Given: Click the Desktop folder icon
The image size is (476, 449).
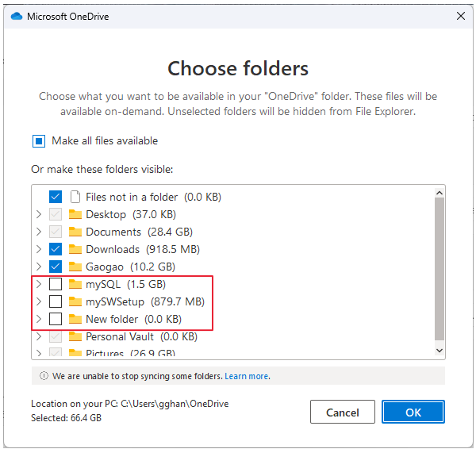Looking at the screenshot, I should 75,214.
